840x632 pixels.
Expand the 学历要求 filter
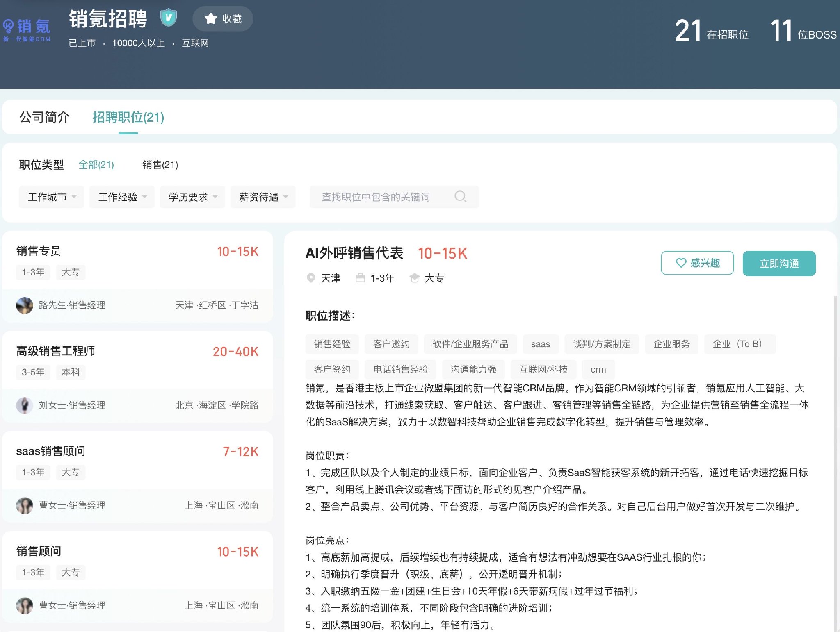coord(192,197)
